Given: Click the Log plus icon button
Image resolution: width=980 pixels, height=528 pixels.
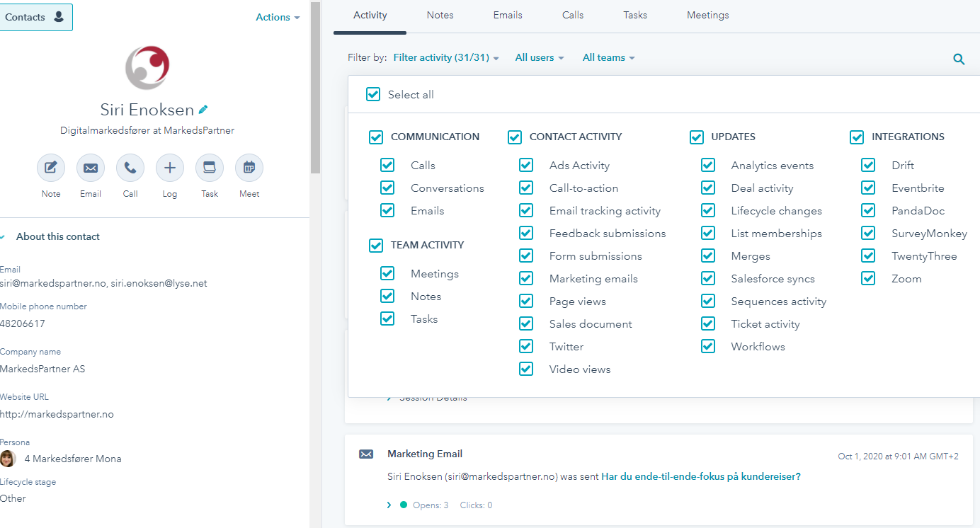Looking at the screenshot, I should point(170,168).
